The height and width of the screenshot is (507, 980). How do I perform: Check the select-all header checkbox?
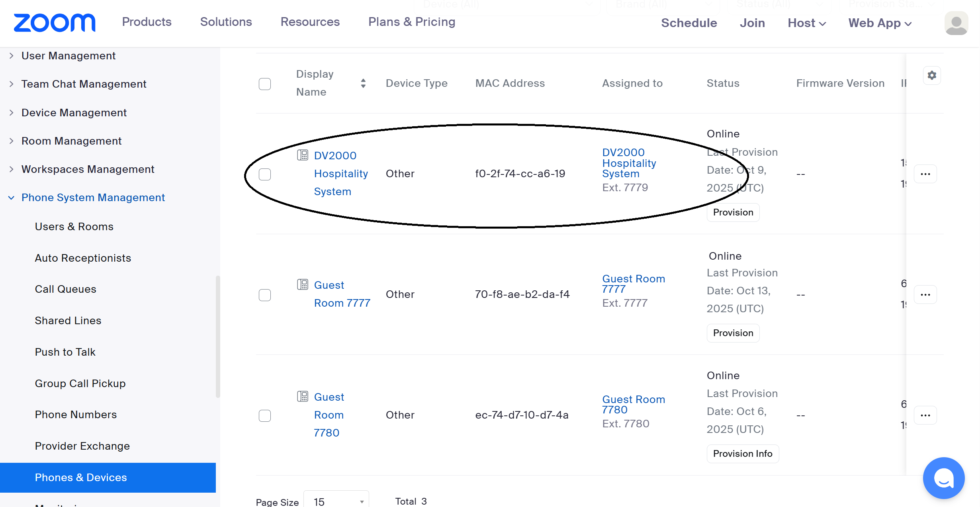265,84
